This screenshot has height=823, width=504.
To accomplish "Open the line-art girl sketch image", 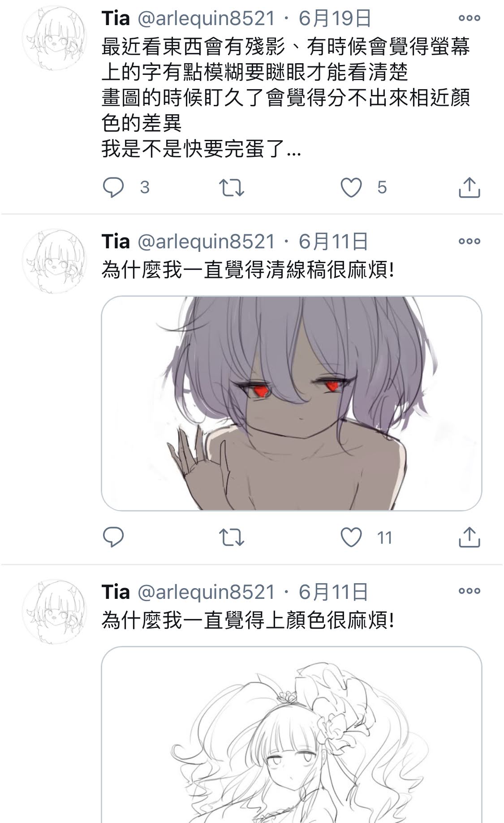I will coord(292,735).
